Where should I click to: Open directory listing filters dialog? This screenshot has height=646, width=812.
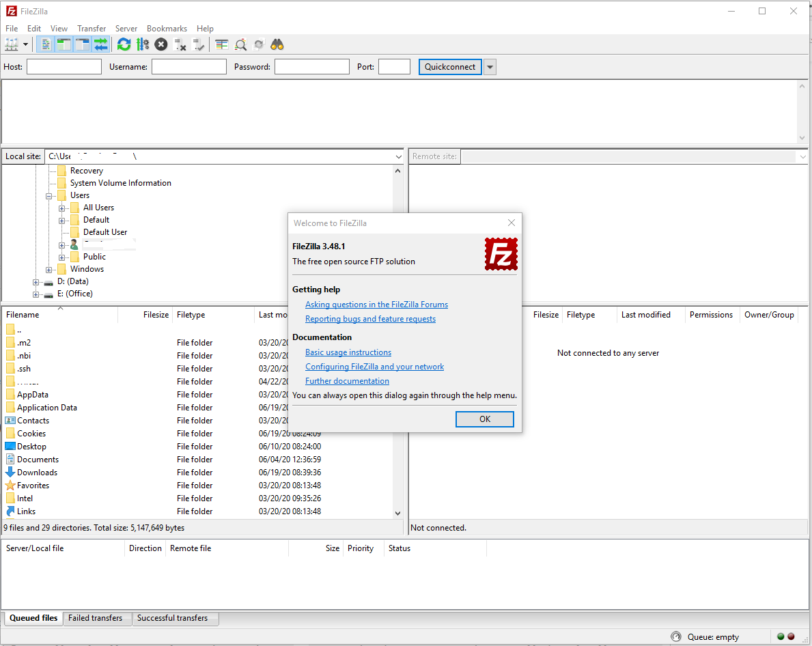222,44
